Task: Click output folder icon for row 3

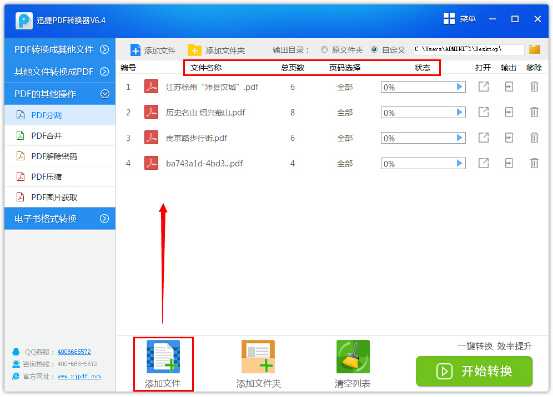Action: 509,138
